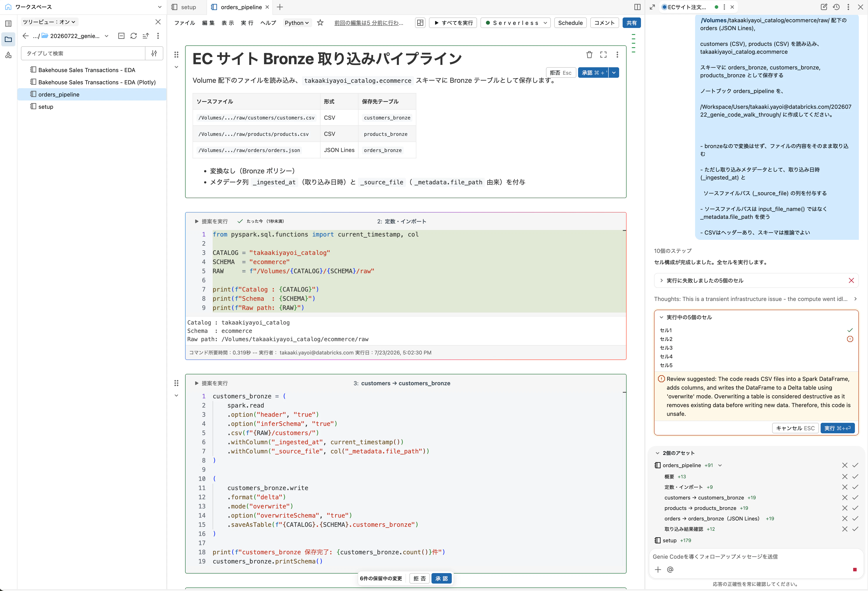Open the 実行 menu
The width and height of the screenshot is (868, 591).
247,23
